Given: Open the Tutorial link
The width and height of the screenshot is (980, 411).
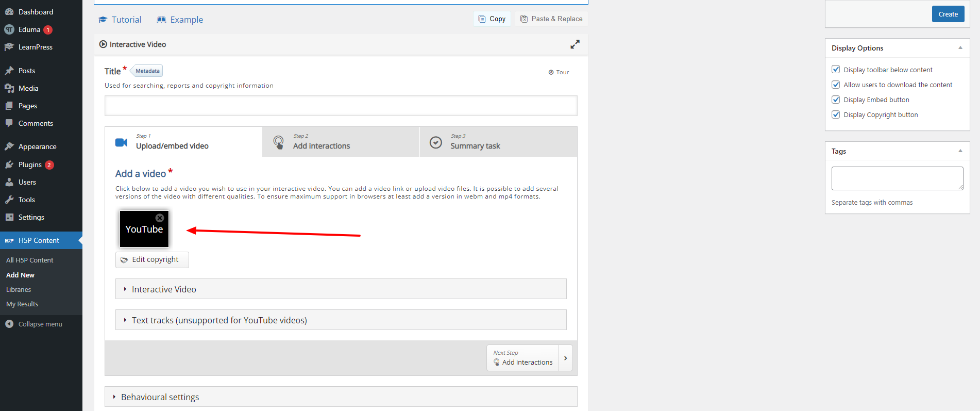Looking at the screenshot, I should click(x=120, y=20).
